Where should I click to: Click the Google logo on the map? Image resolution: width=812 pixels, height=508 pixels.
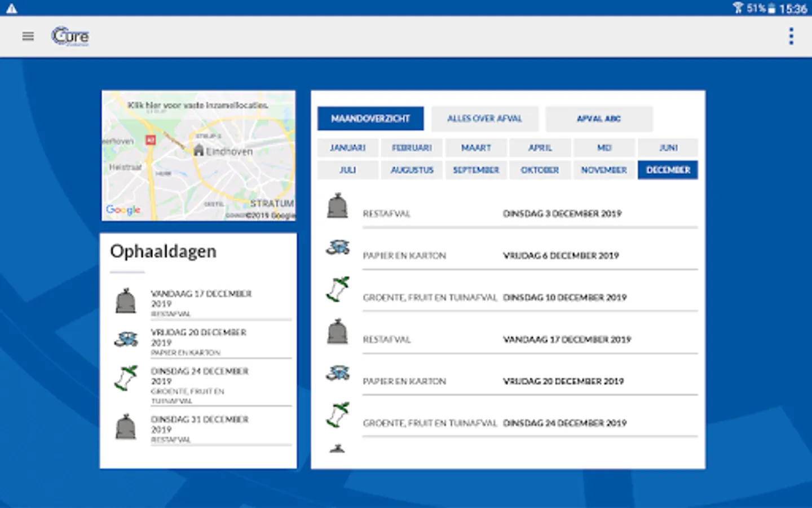click(123, 209)
